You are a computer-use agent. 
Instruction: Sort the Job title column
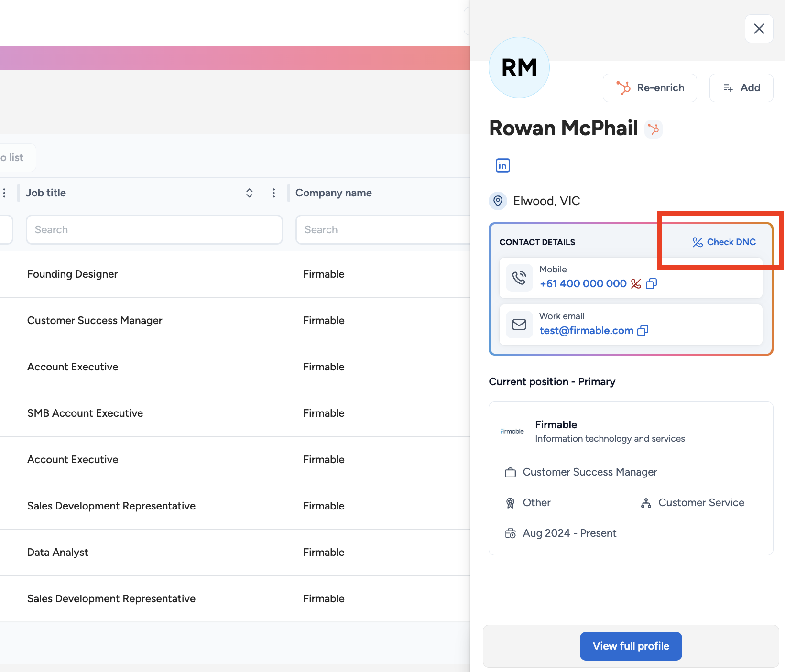pyautogui.click(x=249, y=193)
